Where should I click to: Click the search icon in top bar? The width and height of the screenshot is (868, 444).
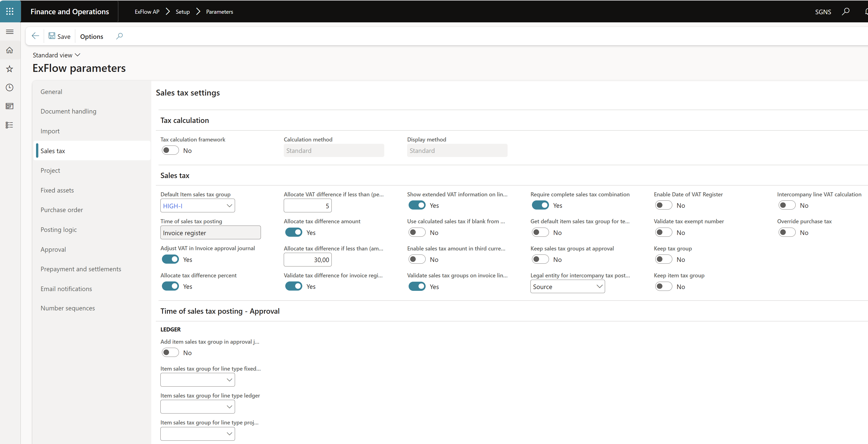coord(845,12)
